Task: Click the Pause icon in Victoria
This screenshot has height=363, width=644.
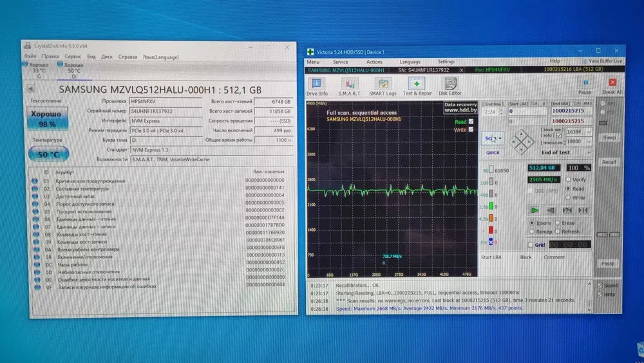Action: point(585,83)
